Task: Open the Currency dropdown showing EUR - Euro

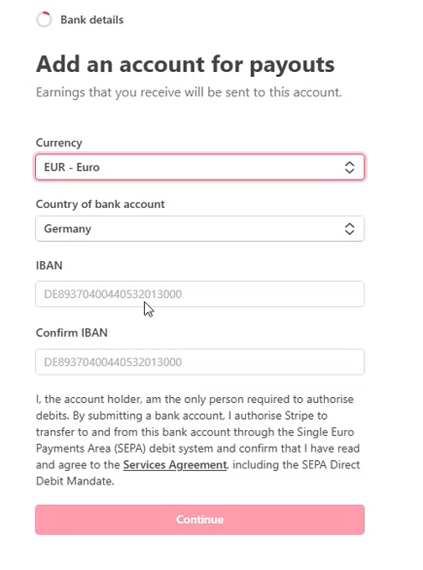Action: point(200,167)
